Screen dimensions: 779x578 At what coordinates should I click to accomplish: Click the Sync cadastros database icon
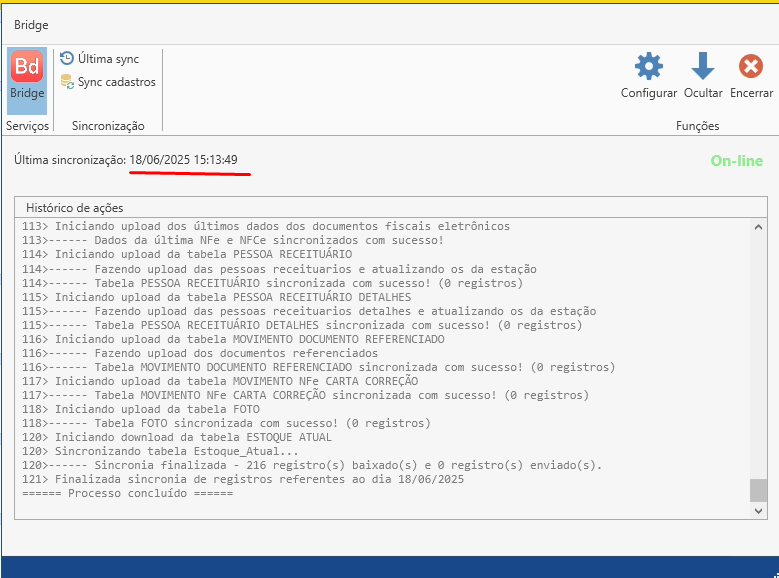click(x=67, y=82)
